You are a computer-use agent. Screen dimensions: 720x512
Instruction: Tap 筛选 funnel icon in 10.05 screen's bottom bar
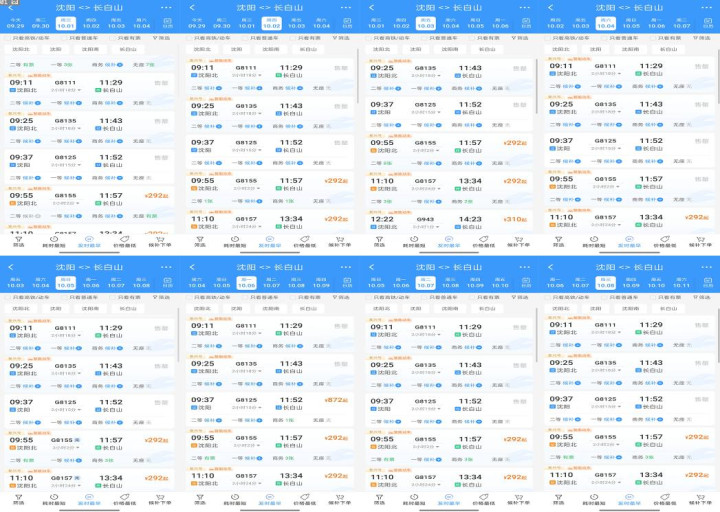tap(18, 499)
